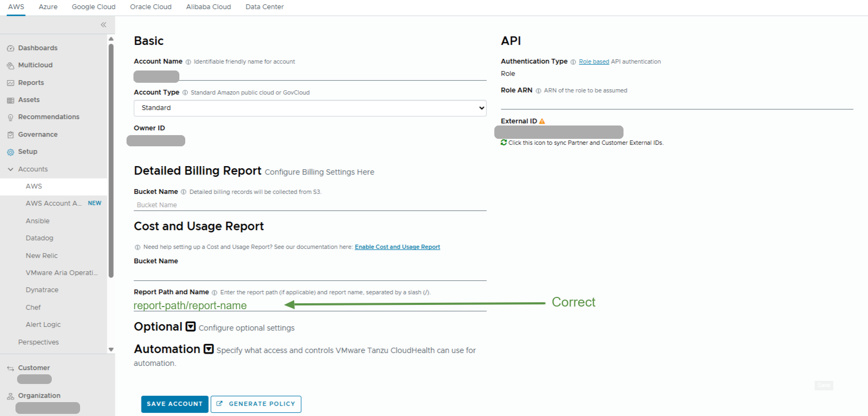The width and height of the screenshot is (868, 416).
Task: Click the Recommendations lightbulb icon
Action: [10, 117]
